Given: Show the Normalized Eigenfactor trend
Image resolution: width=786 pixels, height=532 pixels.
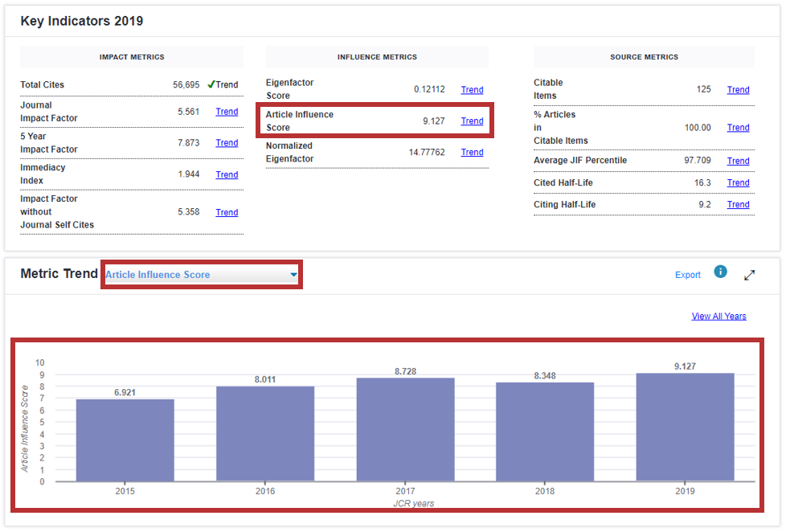Looking at the screenshot, I should point(472,153).
